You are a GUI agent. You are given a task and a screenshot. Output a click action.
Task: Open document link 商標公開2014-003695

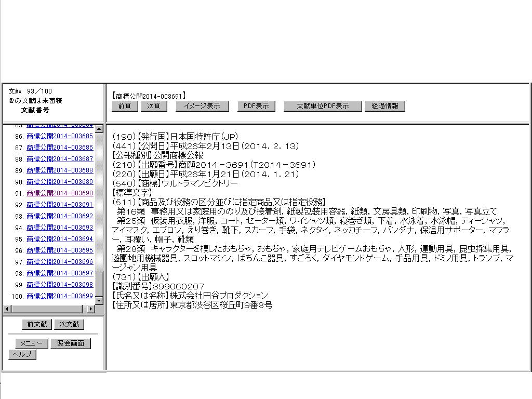coord(60,250)
